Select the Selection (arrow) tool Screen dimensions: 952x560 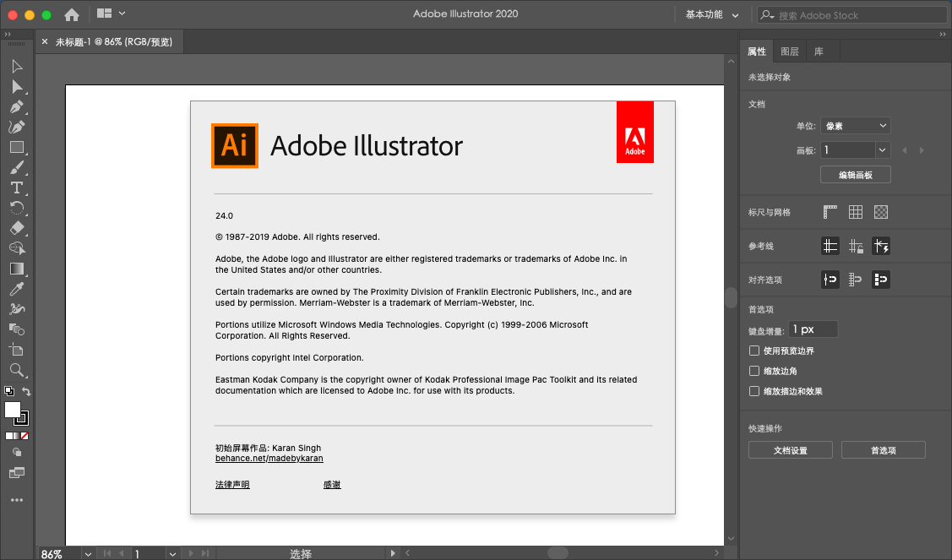pos(16,66)
